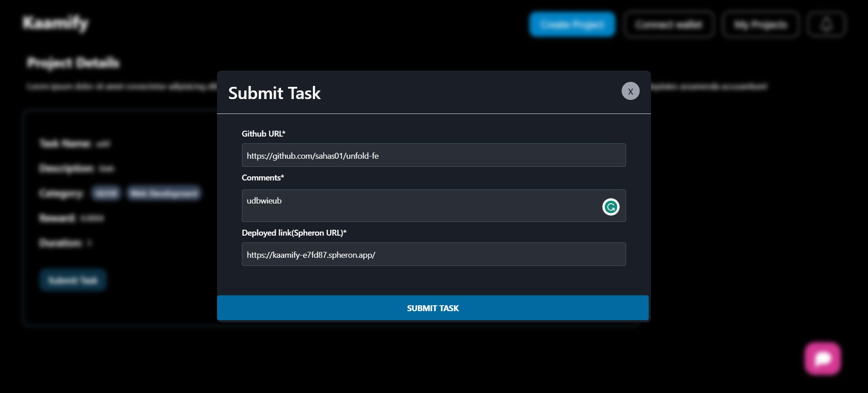Open the blurred My Projects button
This screenshot has height=393, width=868.
(760, 24)
